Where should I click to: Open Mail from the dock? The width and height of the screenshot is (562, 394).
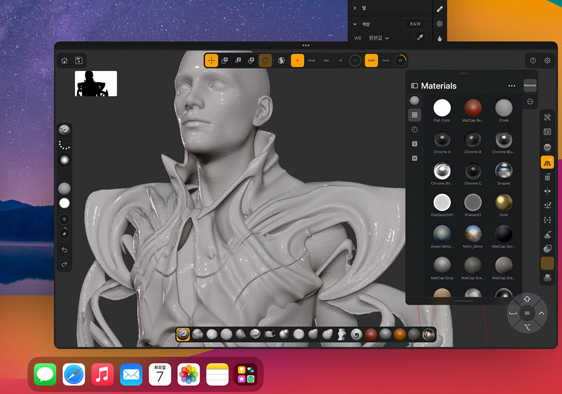131,374
